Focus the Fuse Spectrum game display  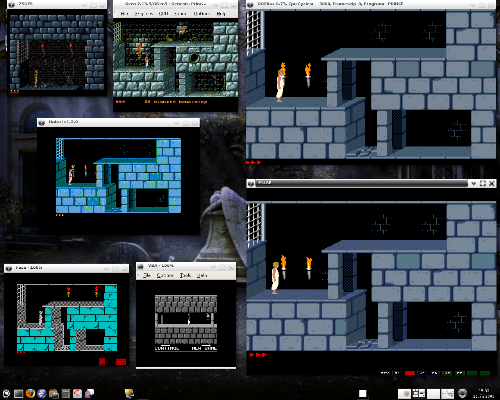pyautogui.click(x=67, y=318)
